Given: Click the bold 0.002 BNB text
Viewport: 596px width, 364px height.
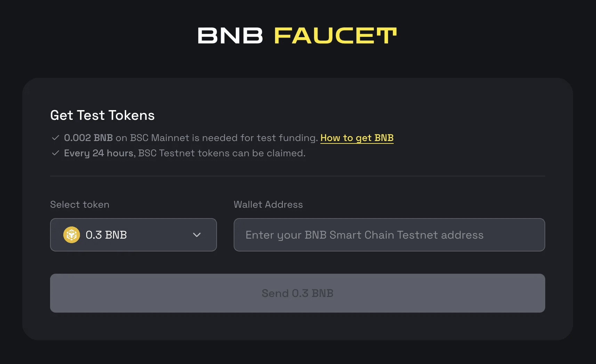Looking at the screenshot, I should [88, 138].
